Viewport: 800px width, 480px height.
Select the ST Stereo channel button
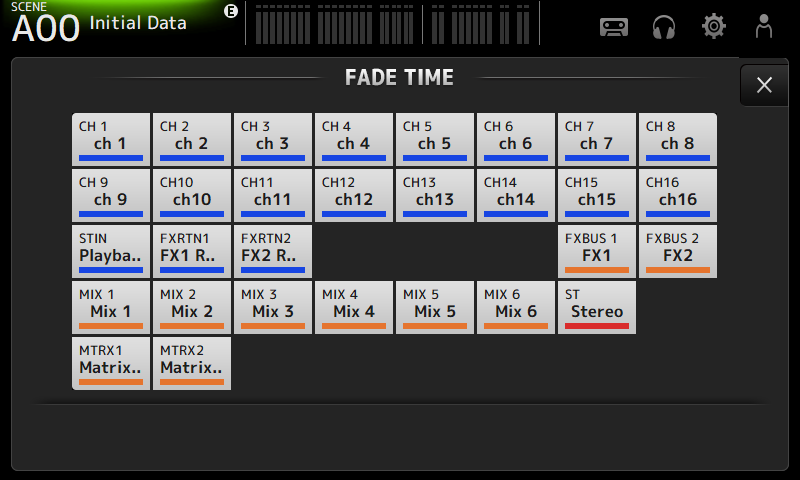(x=597, y=307)
